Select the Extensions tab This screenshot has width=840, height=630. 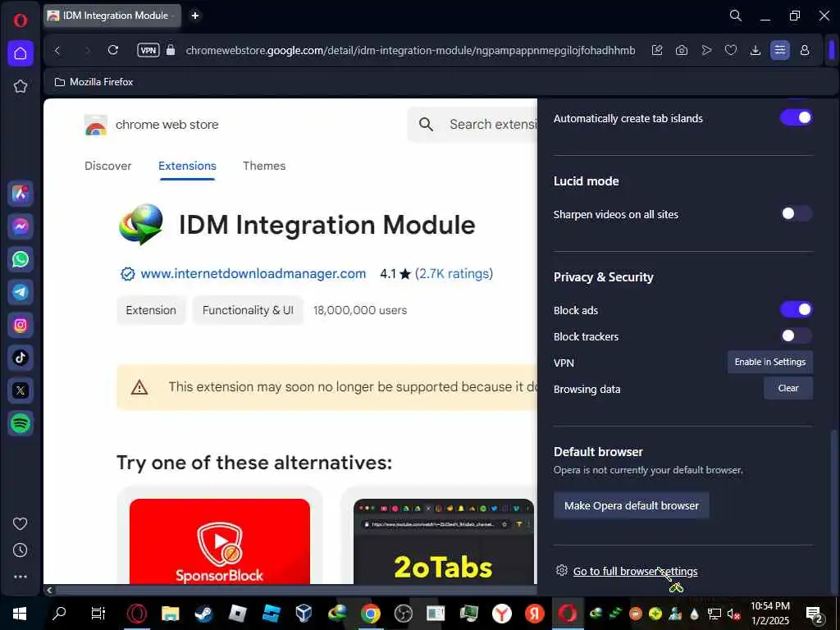[187, 166]
